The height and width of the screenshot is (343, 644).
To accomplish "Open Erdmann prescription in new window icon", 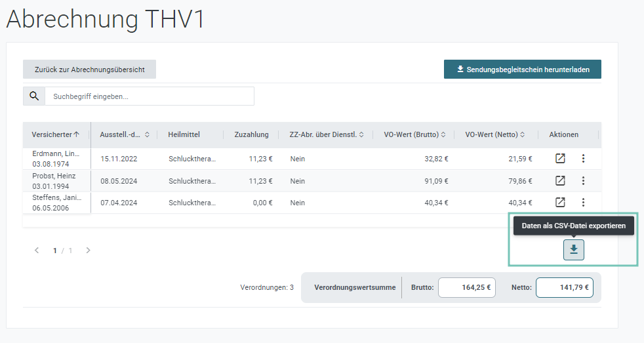I will tap(560, 159).
